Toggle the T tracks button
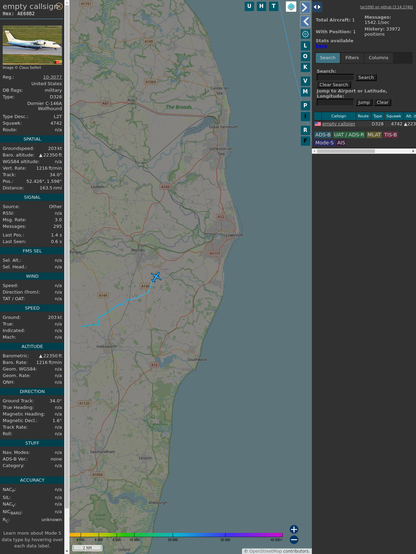Image resolution: width=416 pixels, height=554 pixels. click(x=273, y=6)
